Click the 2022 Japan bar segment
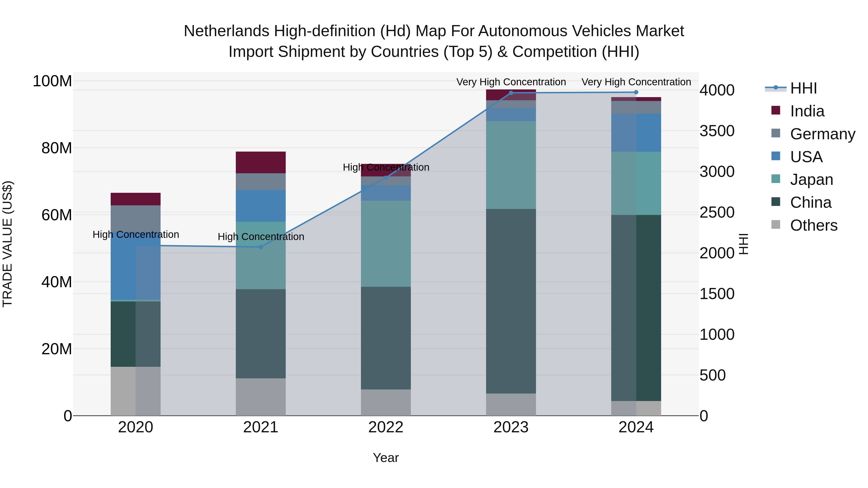 point(386,244)
